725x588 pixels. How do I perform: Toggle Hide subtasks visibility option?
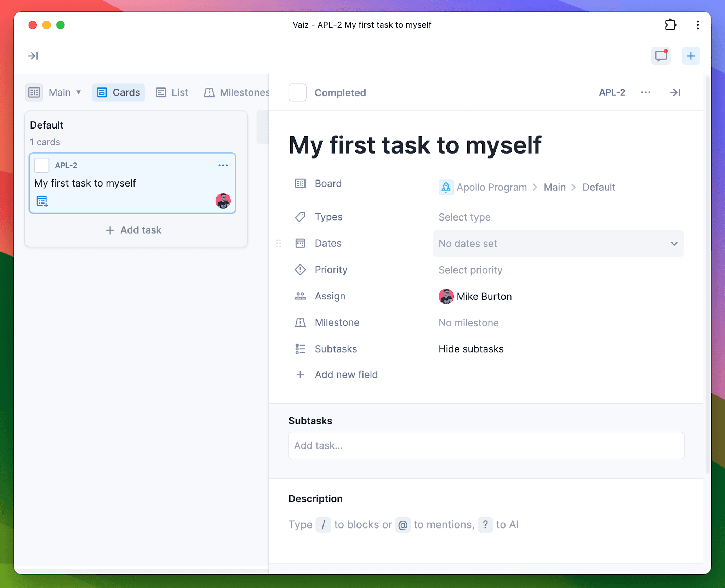(x=471, y=349)
